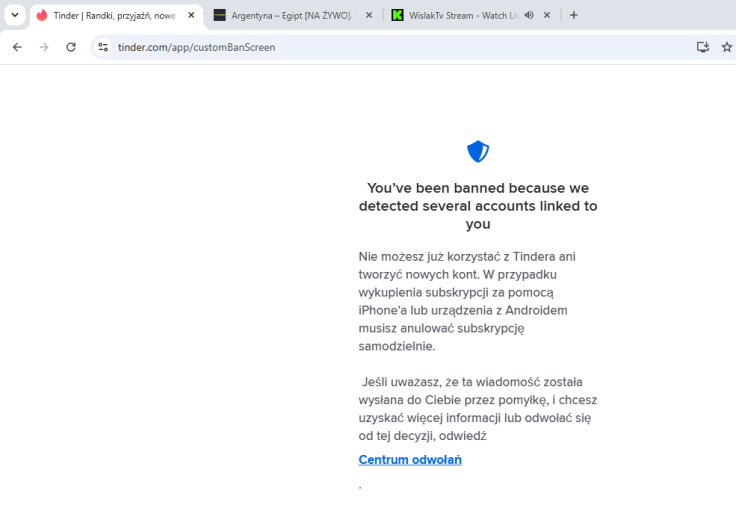
Task: Click the green Kick favicon
Action: click(x=397, y=15)
